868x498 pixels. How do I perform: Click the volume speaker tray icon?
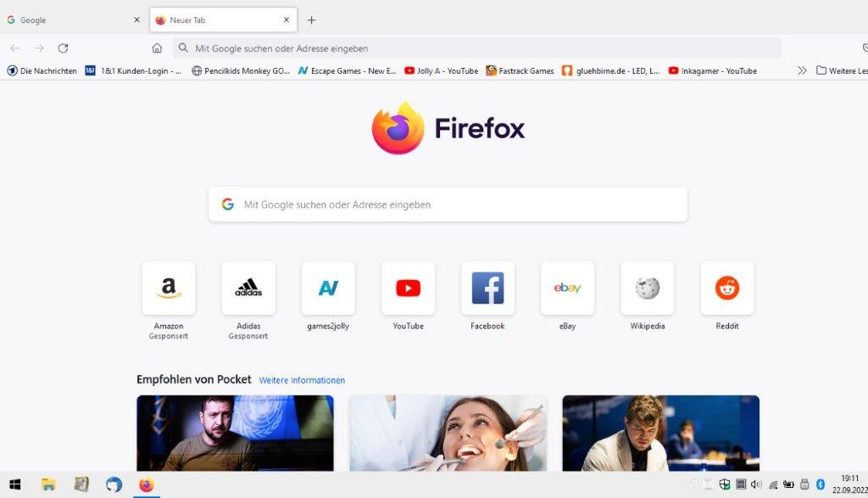coord(756,484)
